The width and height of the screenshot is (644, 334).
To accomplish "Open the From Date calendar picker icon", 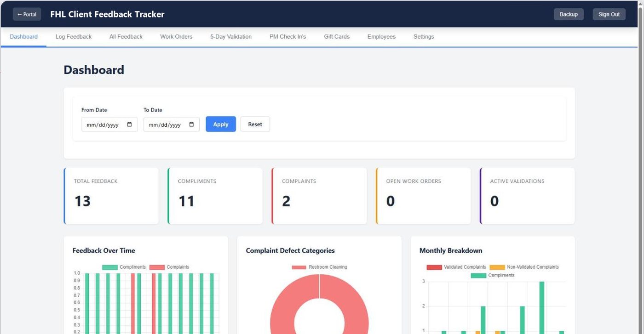I will (129, 125).
